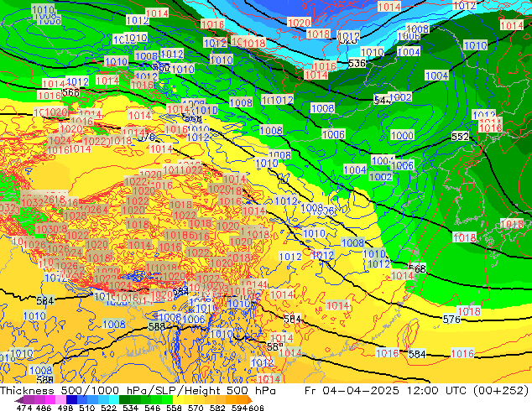Click the legend value '522'
The image size is (532, 411).
click(x=108, y=408)
